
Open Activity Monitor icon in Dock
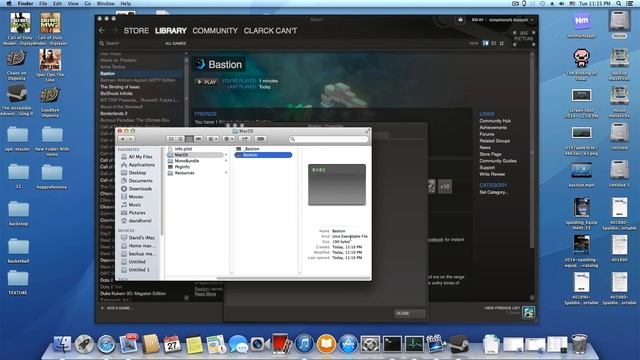(414, 344)
